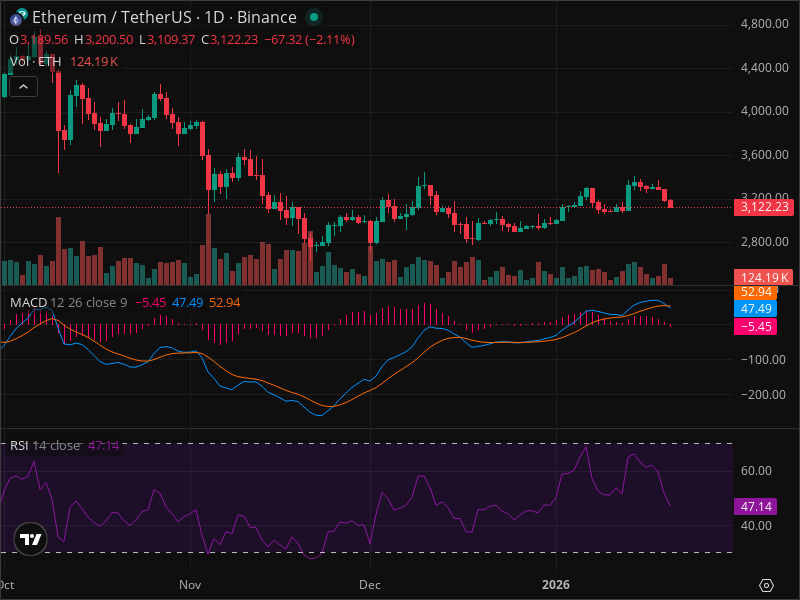Screen dimensions: 800x600
Task: Click the 2,800.00 price axis label
Action: pyautogui.click(x=764, y=242)
